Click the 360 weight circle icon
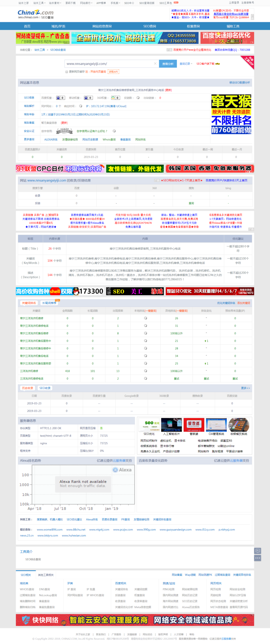 pos(113,98)
